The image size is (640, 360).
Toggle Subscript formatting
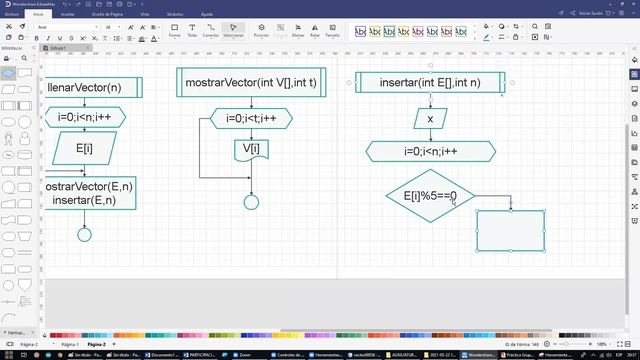94,38
